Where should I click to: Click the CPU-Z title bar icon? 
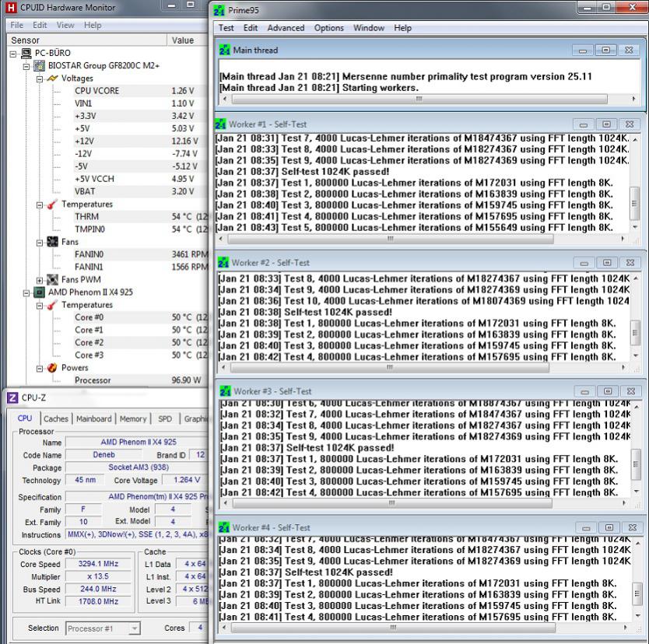pos(12,397)
